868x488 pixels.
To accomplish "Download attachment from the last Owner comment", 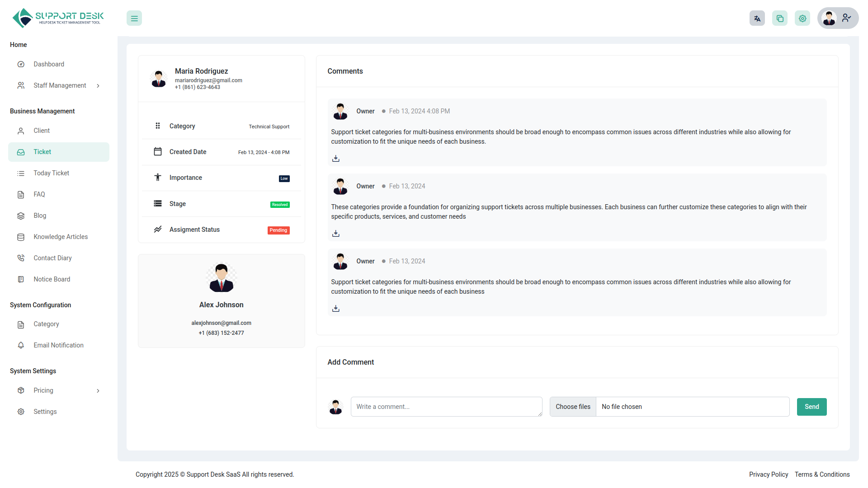I will click(335, 308).
